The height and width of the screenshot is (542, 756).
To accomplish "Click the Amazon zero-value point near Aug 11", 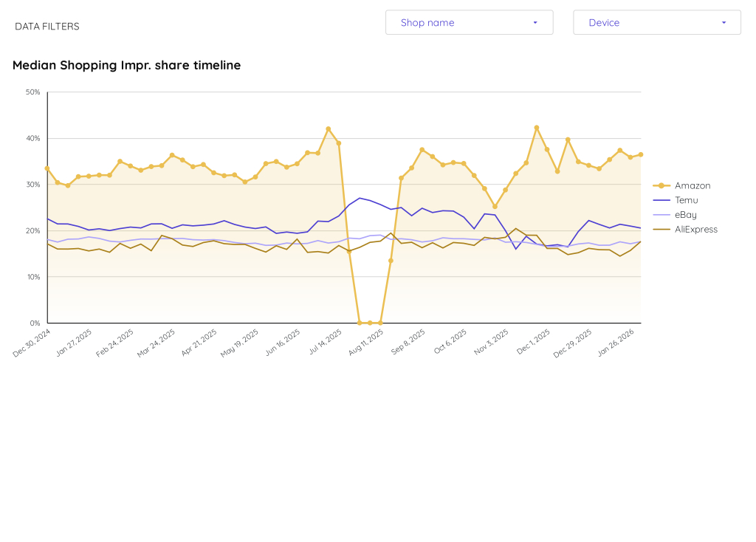I will click(369, 323).
